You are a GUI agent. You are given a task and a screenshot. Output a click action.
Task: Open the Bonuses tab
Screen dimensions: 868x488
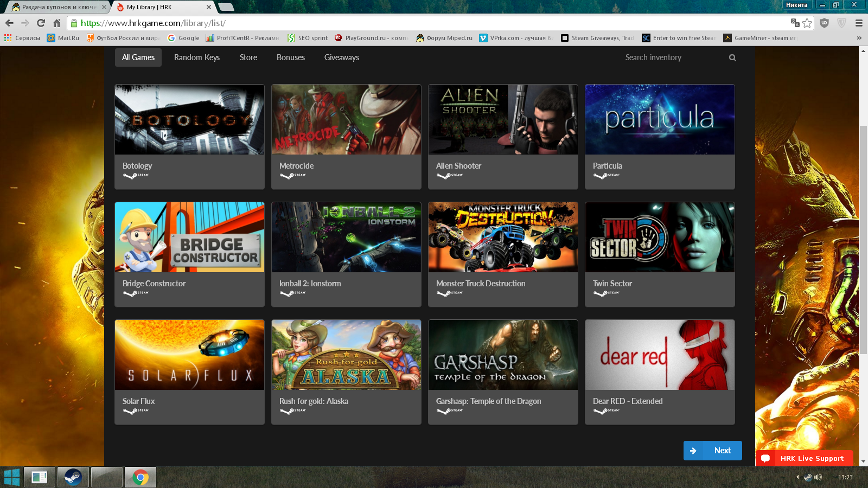(291, 57)
